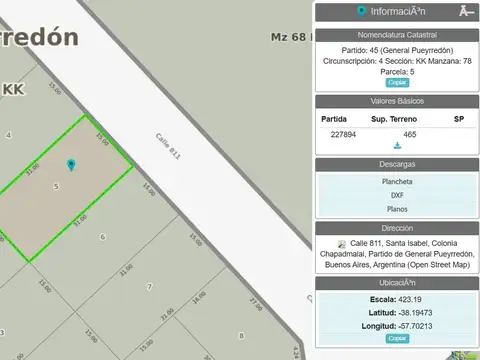Click the download icon under Partida values
This screenshot has height=360, width=480.
click(x=397, y=146)
